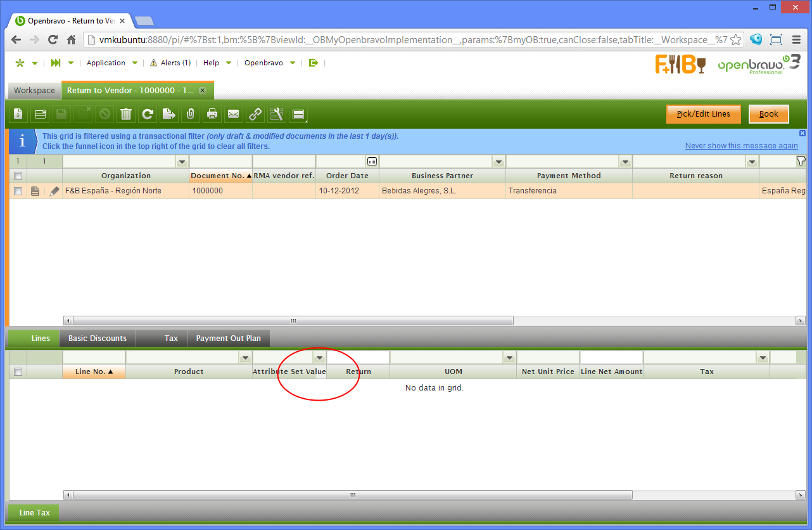Switch to the Workspace tab
The height and width of the screenshot is (530, 812).
point(34,91)
